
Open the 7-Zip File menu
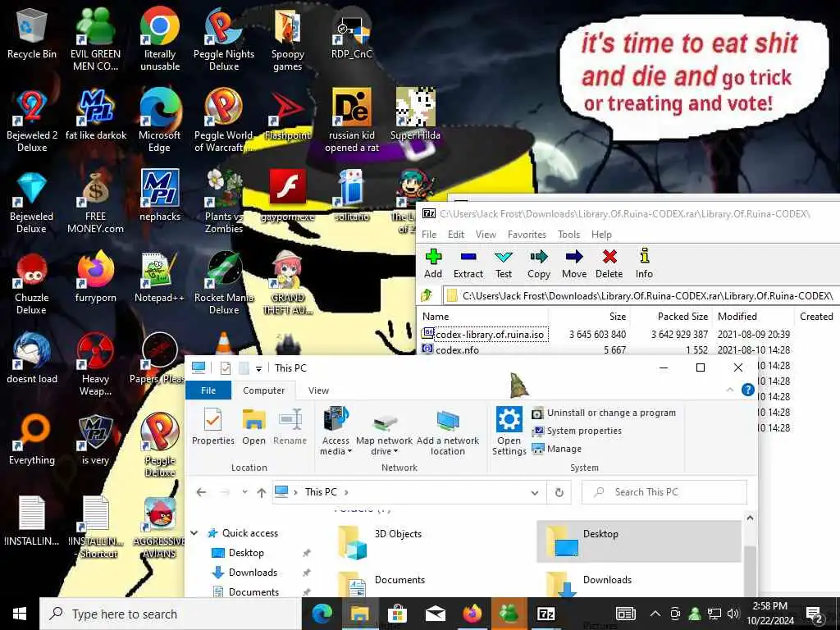[429, 235]
